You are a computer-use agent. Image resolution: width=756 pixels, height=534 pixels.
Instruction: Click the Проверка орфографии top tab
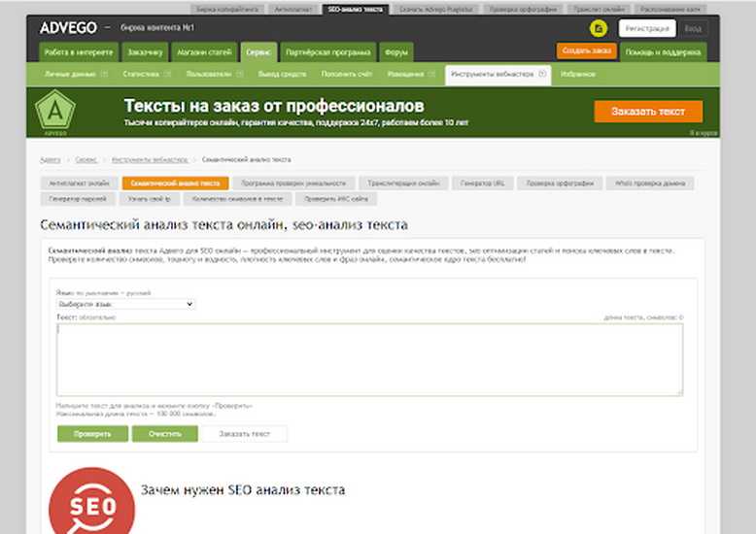tap(523, 9)
